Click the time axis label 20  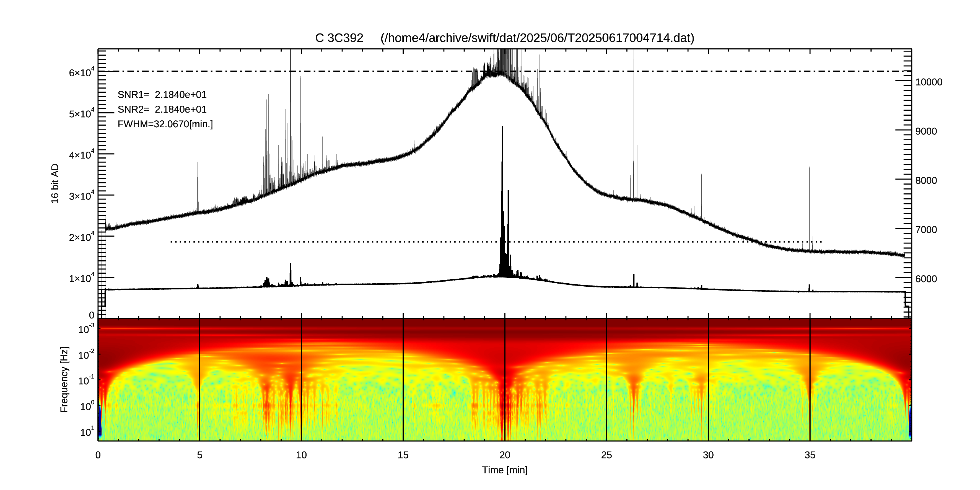click(504, 455)
